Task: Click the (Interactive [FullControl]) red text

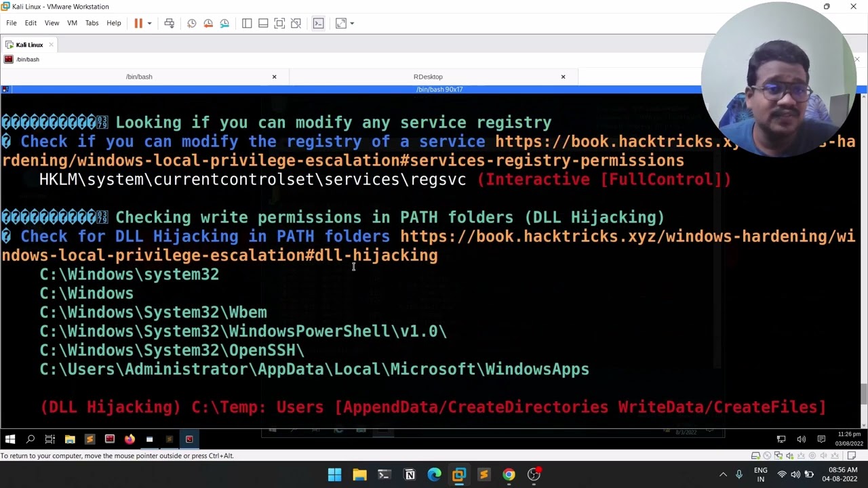Action: point(604,179)
